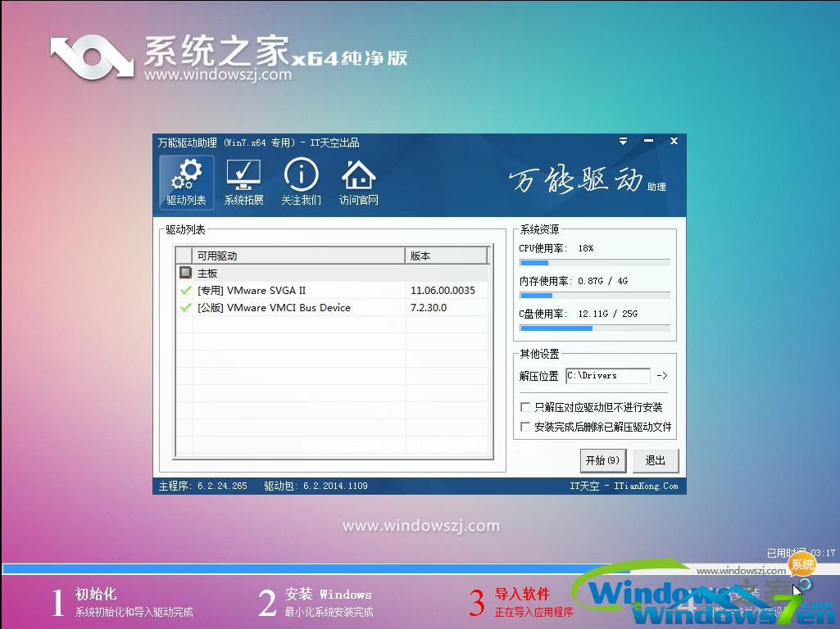Click the 主板 category row label

tap(207, 273)
